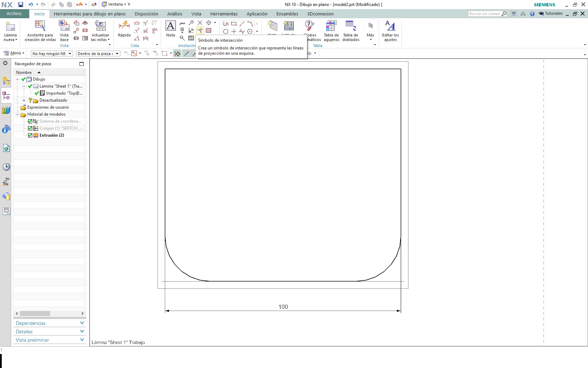
Task: Open the assembly navigator sidebar tab
Action: pyautogui.click(x=6, y=81)
